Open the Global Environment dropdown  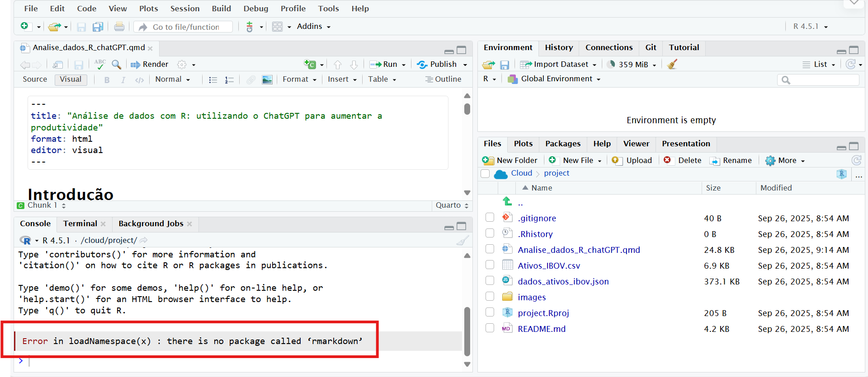point(554,79)
